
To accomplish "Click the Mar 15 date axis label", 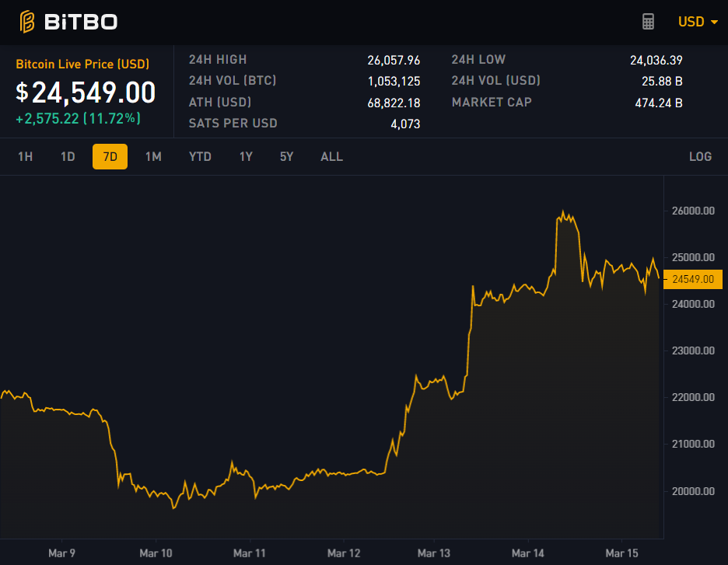I will [621, 553].
